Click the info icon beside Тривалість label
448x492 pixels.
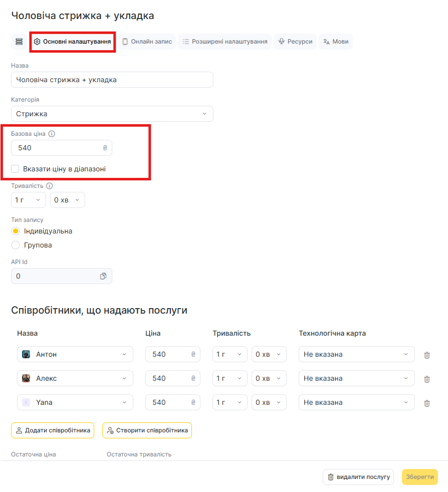click(x=49, y=186)
